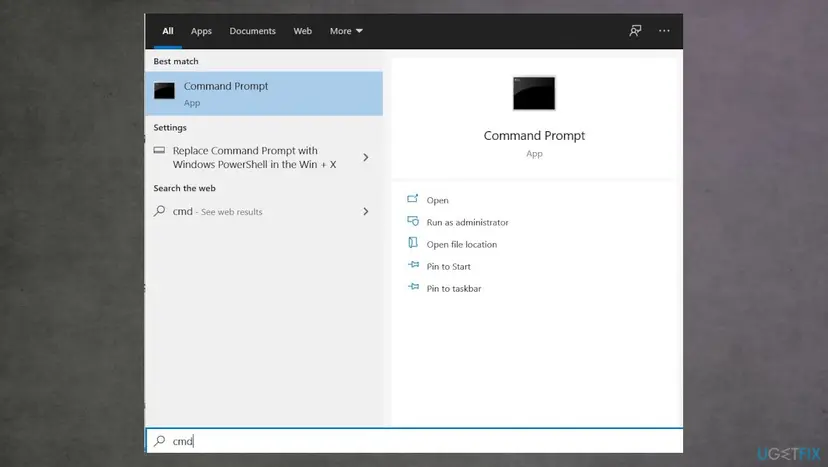Click the Pin to taskbar pin icon
The width and height of the screenshot is (828, 467).
point(413,286)
